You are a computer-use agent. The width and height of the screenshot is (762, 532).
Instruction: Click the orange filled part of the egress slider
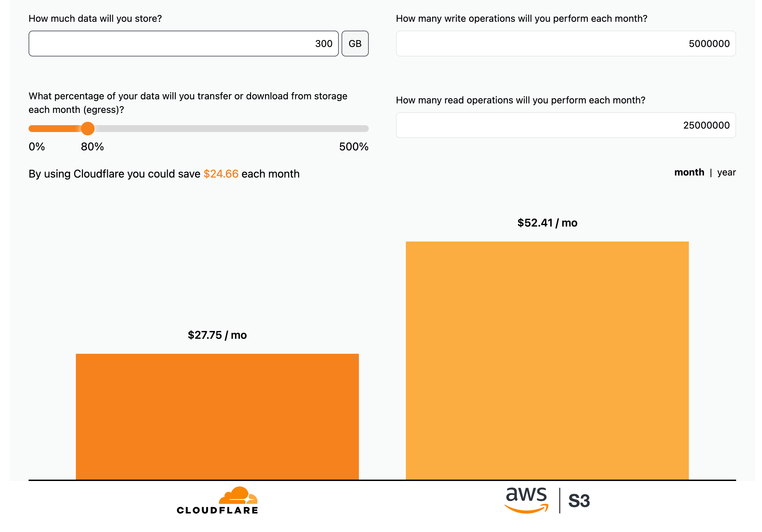point(54,129)
